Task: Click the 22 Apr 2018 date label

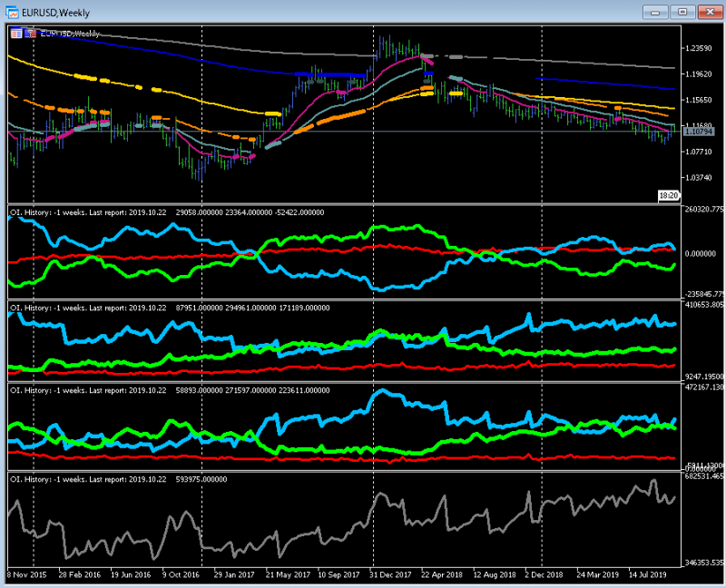Action: click(x=442, y=574)
